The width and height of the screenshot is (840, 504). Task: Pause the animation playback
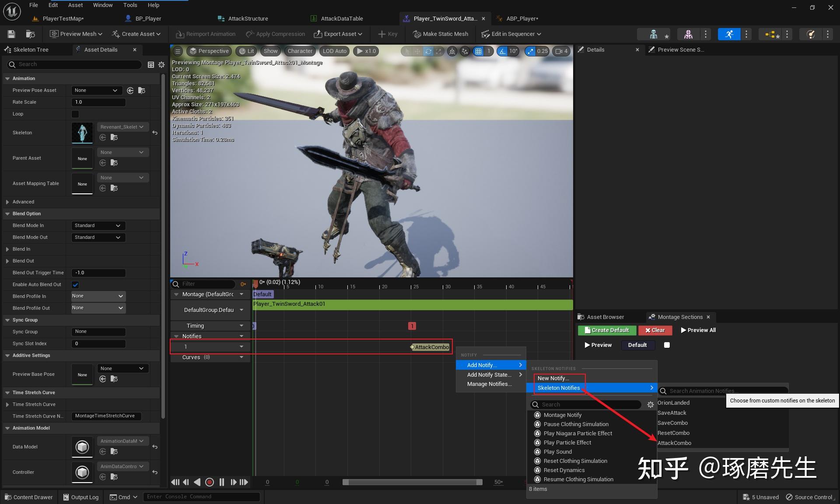tap(222, 482)
